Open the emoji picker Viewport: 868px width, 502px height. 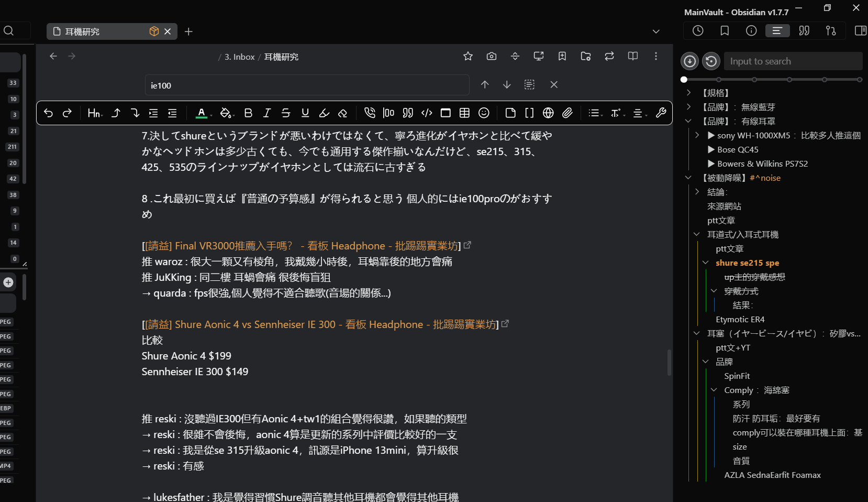click(x=484, y=113)
